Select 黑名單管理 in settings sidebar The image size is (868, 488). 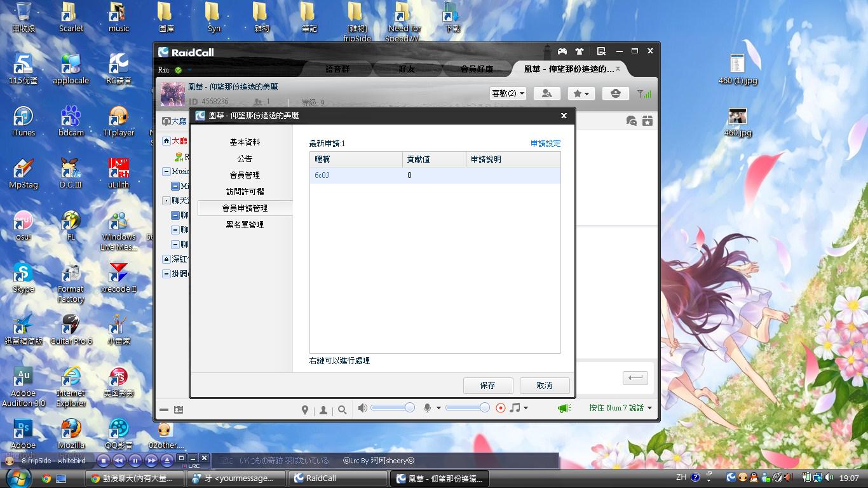(245, 225)
